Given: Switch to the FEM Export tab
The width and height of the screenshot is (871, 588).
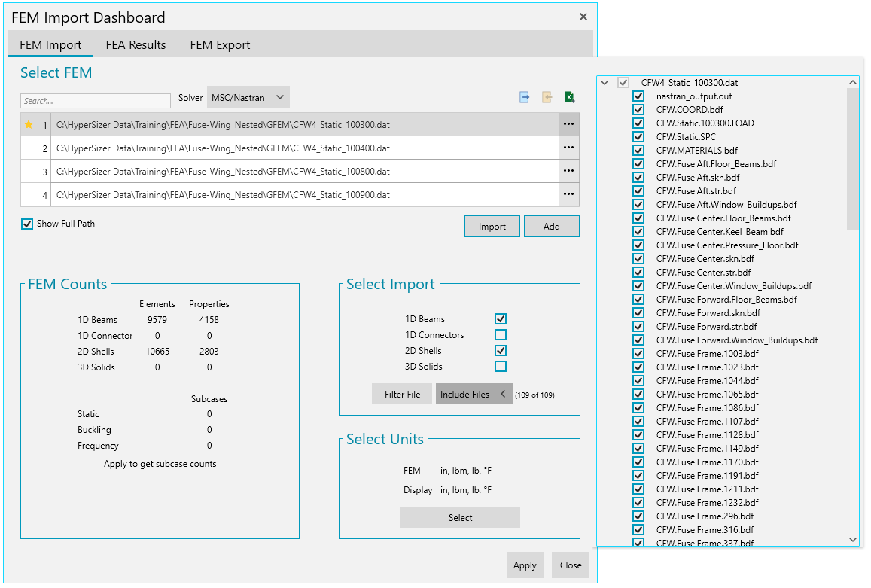Looking at the screenshot, I should (x=220, y=45).
